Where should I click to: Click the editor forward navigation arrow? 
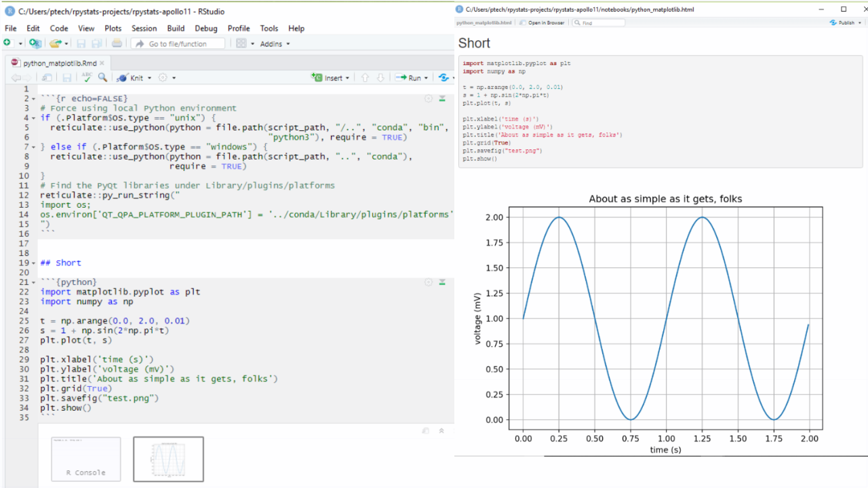tap(27, 77)
